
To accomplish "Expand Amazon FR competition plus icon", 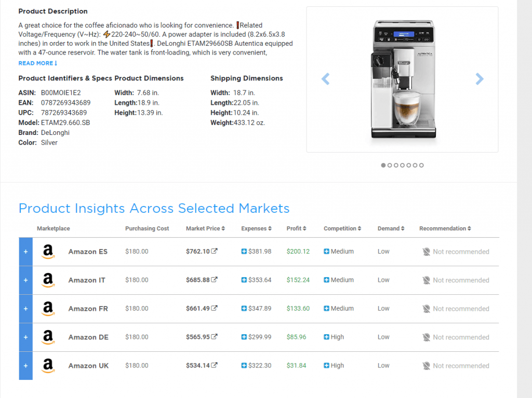I will 326,308.
